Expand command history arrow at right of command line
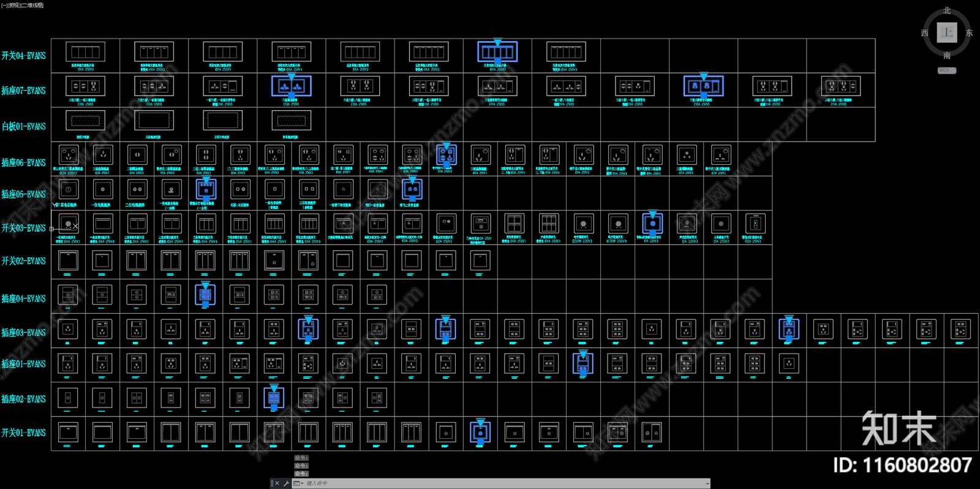Image resolution: width=980 pixels, height=489 pixels. 707,483
